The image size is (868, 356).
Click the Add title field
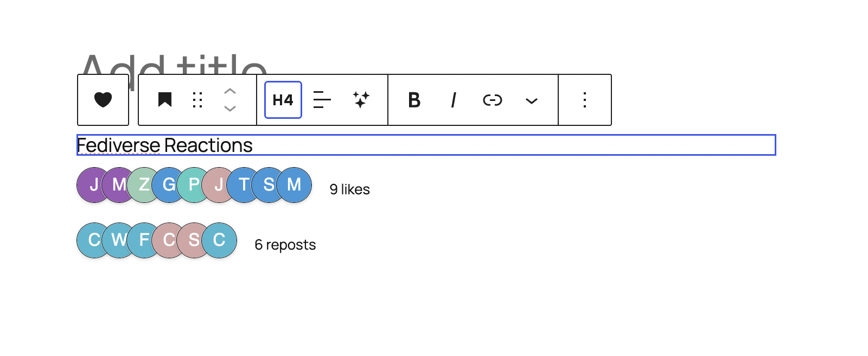coord(174,65)
